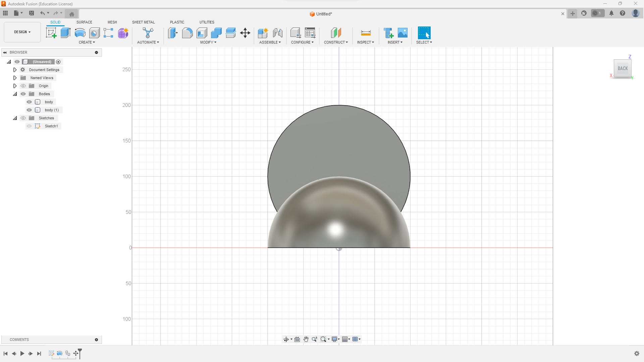Select the Joint tool
Screen dimensions: 644x362
pyautogui.click(x=277, y=33)
